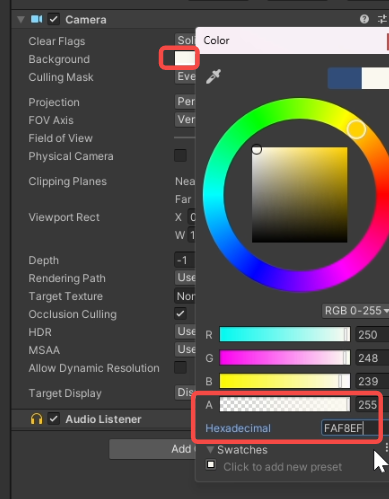Click the B value field 239

point(372,381)
